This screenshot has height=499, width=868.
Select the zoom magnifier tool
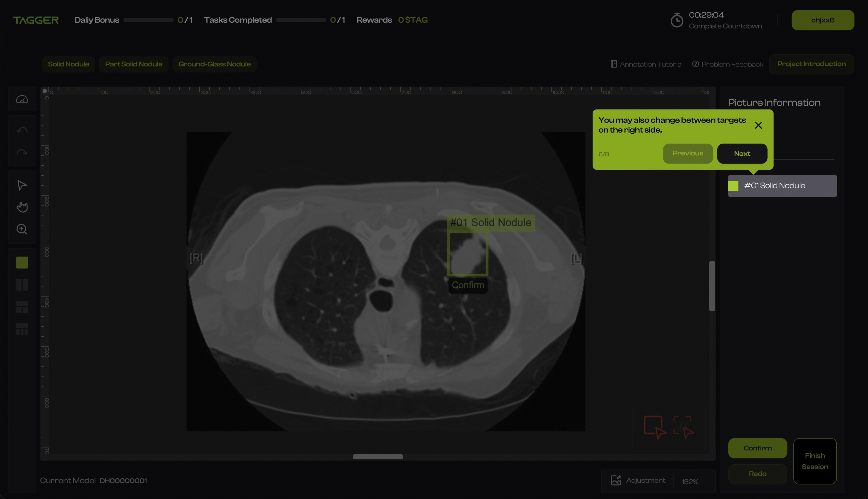(x=22, y=229)
